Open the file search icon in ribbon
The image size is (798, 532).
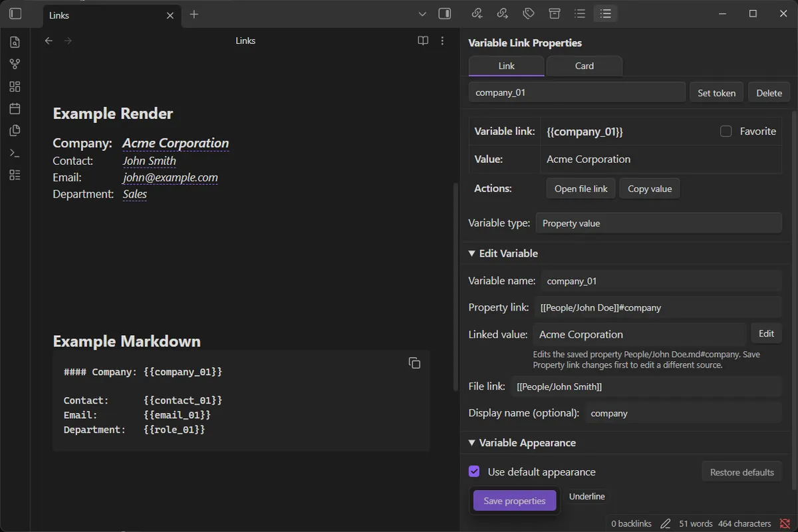(15, 43)
